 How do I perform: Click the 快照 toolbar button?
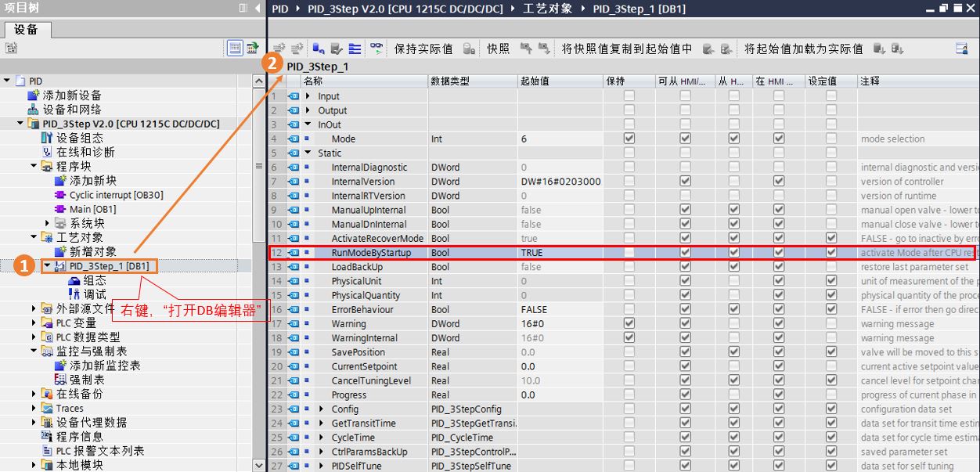(498, 49)
